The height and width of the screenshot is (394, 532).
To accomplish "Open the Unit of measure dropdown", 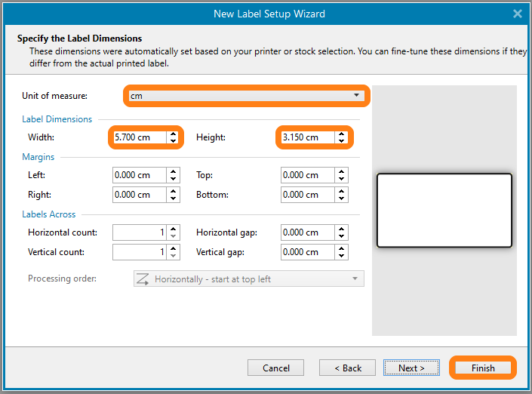I will (x=246, y=96).
